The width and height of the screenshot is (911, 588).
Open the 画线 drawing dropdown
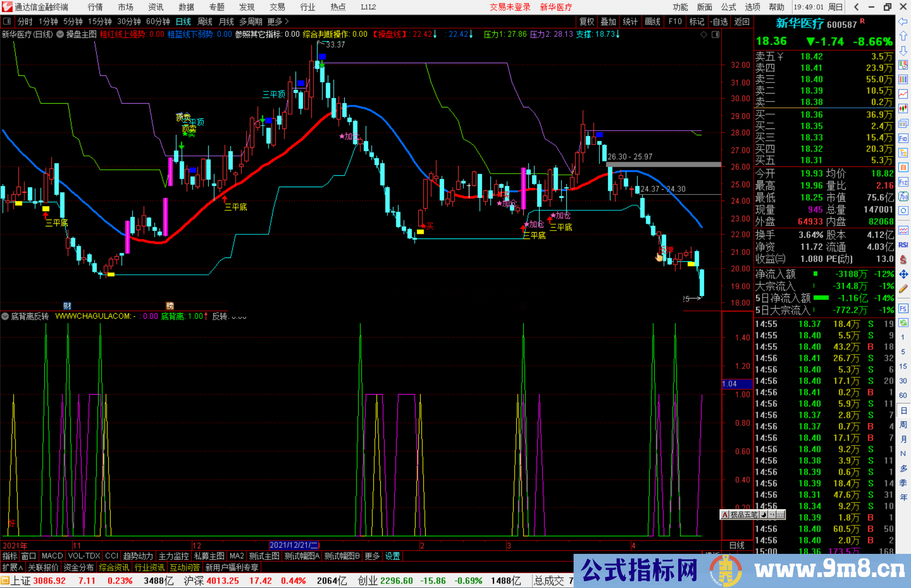click(653, 21)
